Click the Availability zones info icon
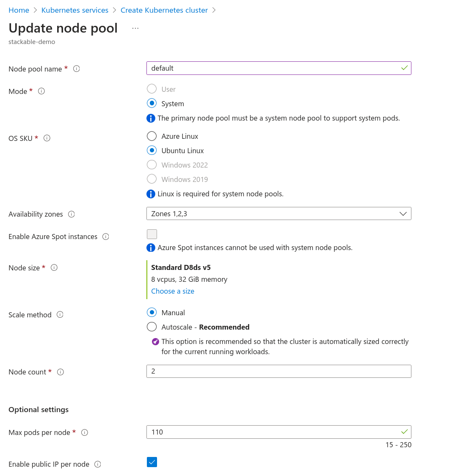 (72, 214)
